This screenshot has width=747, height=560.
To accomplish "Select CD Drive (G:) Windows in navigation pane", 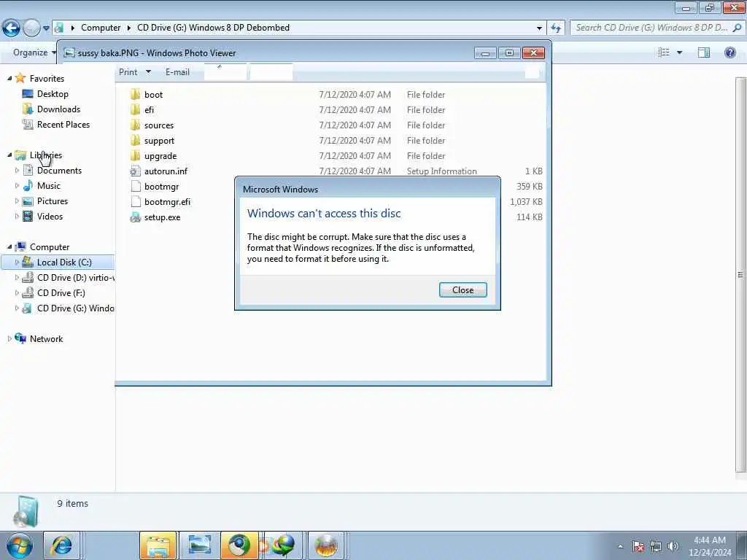I will coord(75,308).
